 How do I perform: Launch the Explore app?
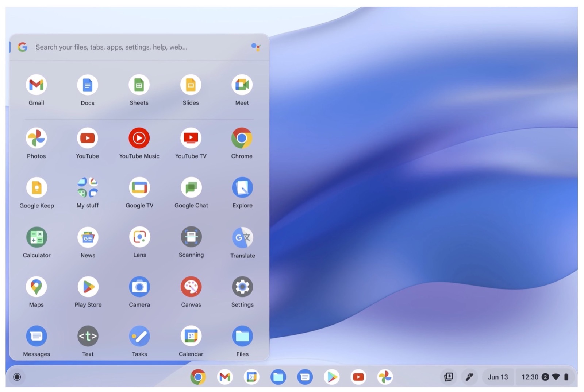pos(242,188)
